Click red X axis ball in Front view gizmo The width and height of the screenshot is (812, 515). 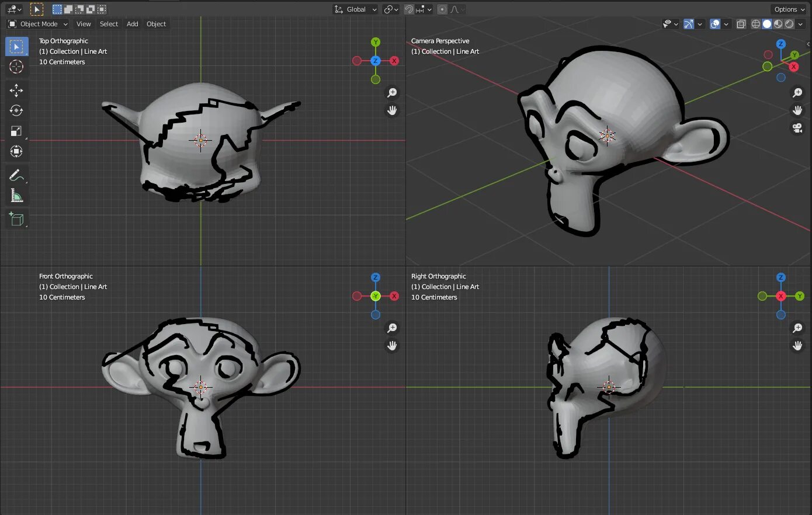(x=394, y=296)
